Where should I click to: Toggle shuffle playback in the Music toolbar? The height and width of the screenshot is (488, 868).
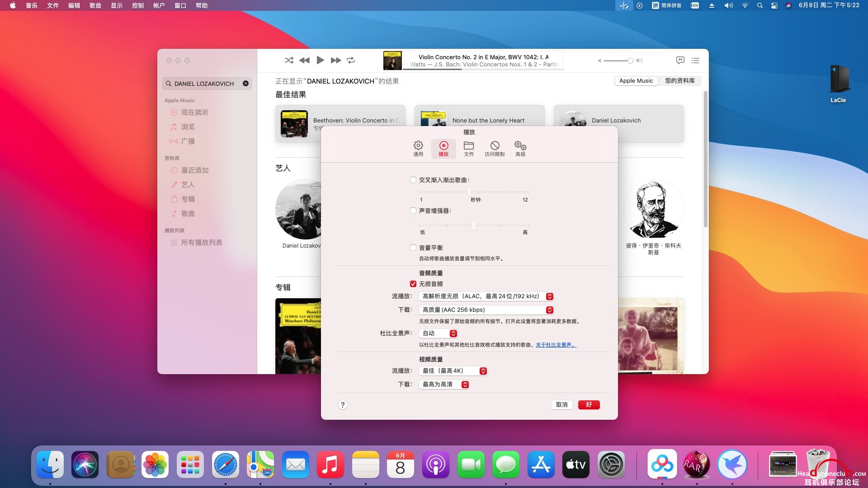click(289, 60)
